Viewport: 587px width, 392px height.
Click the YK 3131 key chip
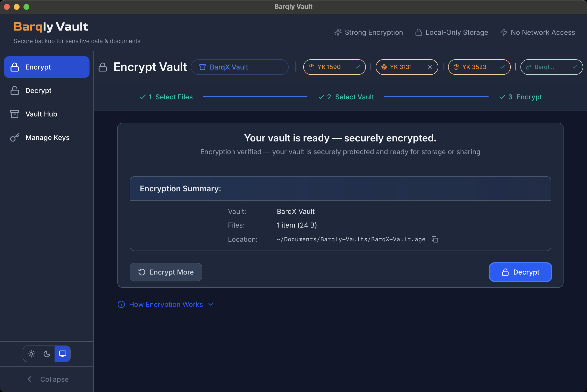(401, 67)
